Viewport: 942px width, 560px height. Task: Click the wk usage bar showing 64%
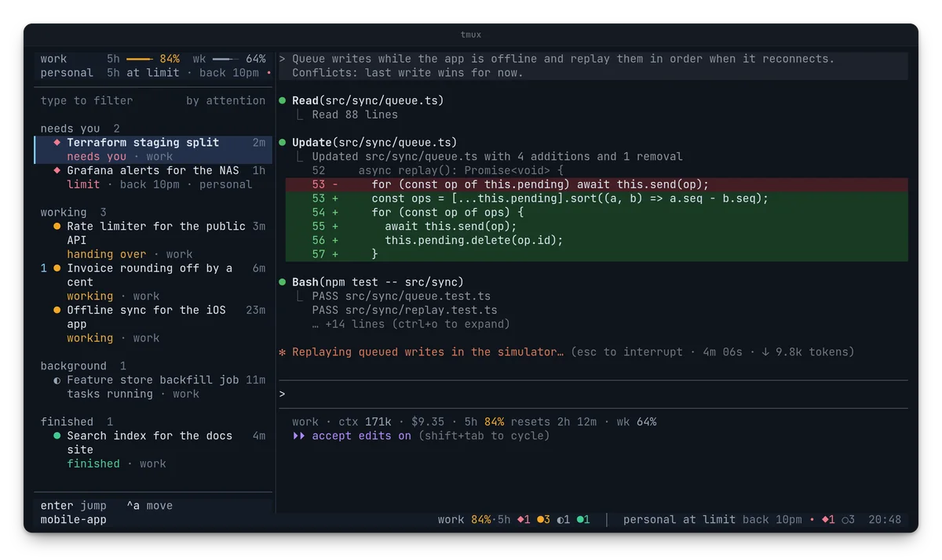[225, 59]
